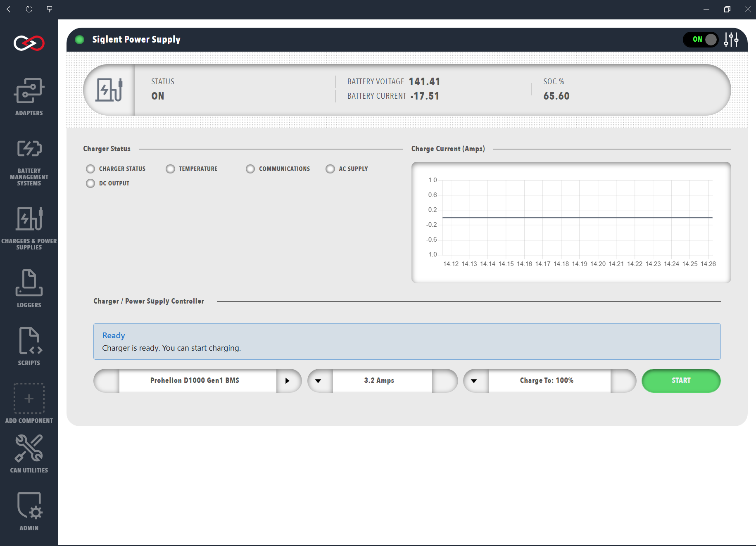Open the Loggers sidebar icon
This screenshot has width=756, height=546.
(x=29, y=283)
